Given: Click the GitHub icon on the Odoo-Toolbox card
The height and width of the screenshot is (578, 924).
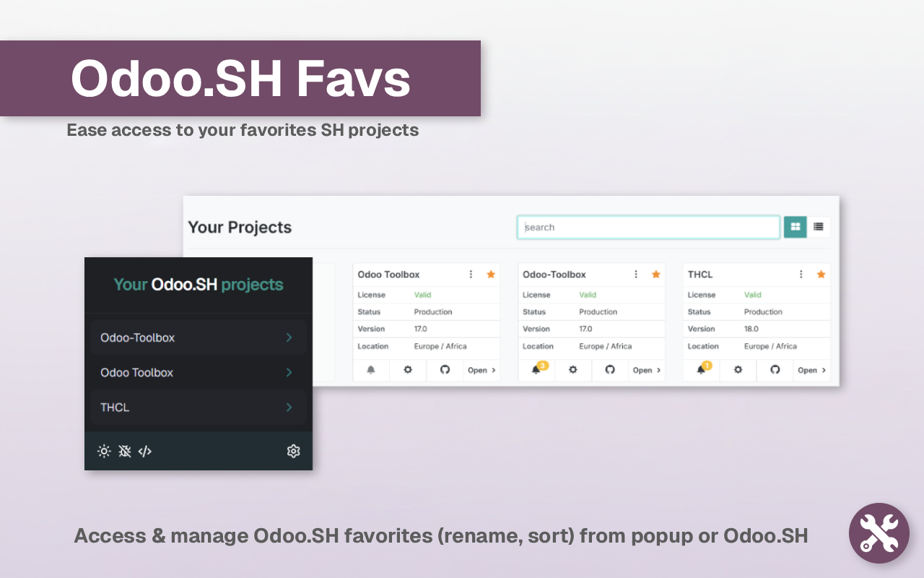Looking at the screenshot, I should [610, 370].
